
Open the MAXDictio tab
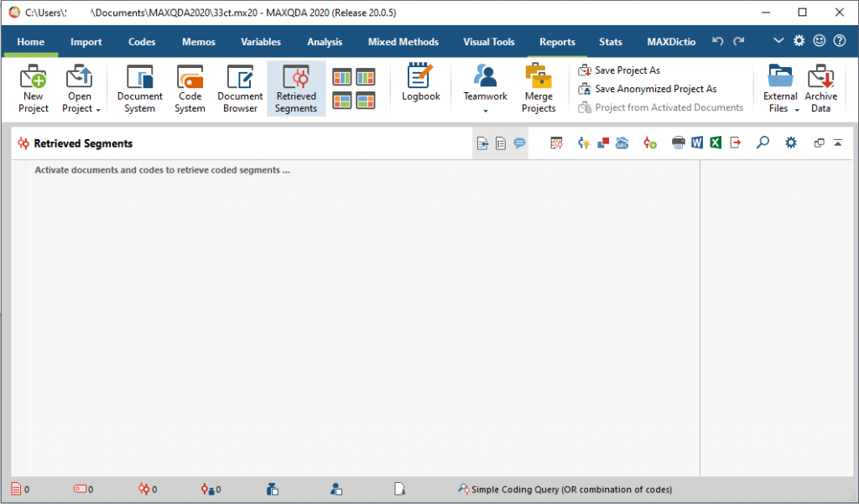[671, 42]
